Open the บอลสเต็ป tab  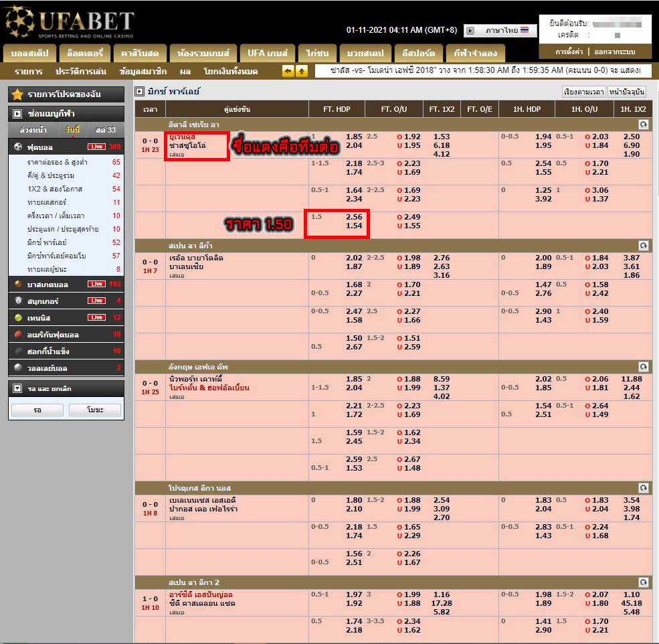click(x=29, y=54)
